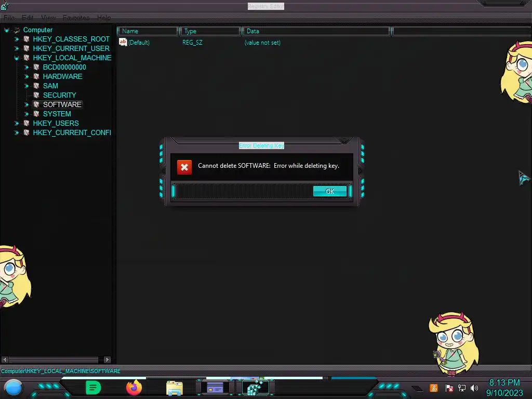Launch Firefox from the taskbar
Image resolution: width=532 pixels, height=399 pixels.
[134, 388]
